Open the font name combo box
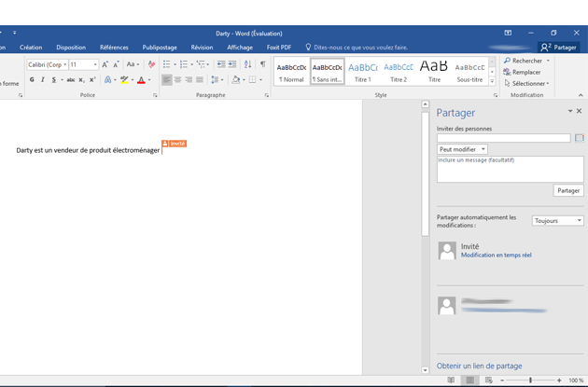588x387 pixels. coord(48,64)
